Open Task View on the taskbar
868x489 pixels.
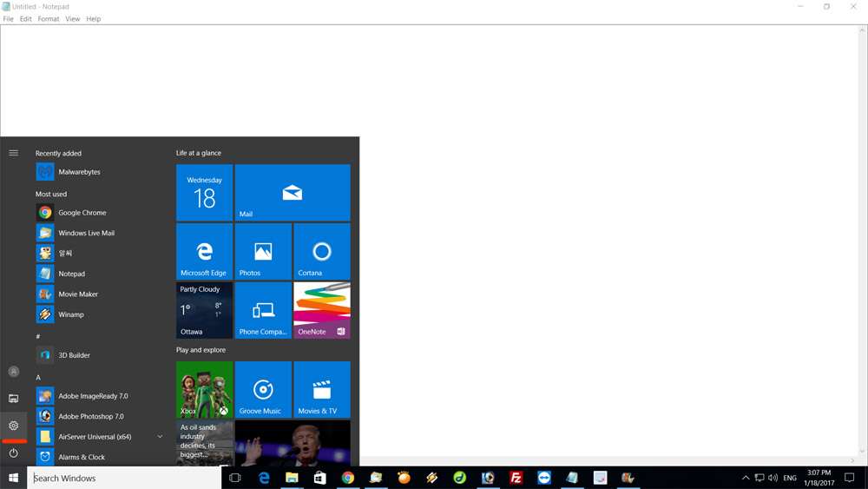pyautogui.click(x=234, y=478)
